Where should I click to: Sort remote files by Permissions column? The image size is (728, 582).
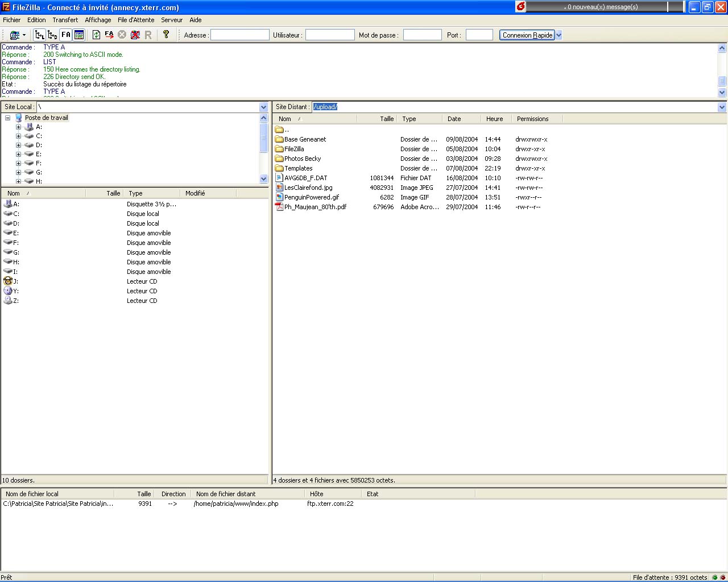pyautogui.click(x=532, y=119)
